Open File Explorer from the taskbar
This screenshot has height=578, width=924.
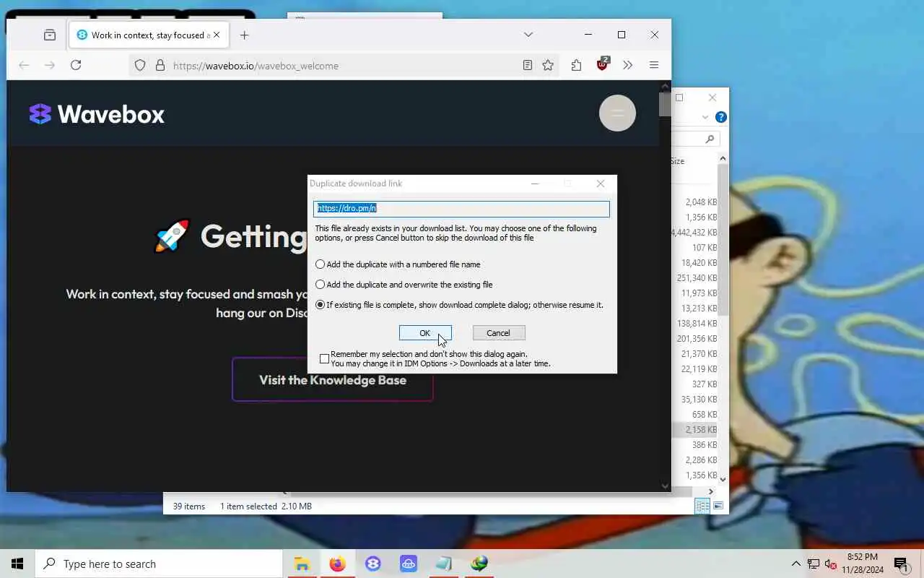click(x=302, y=564)
